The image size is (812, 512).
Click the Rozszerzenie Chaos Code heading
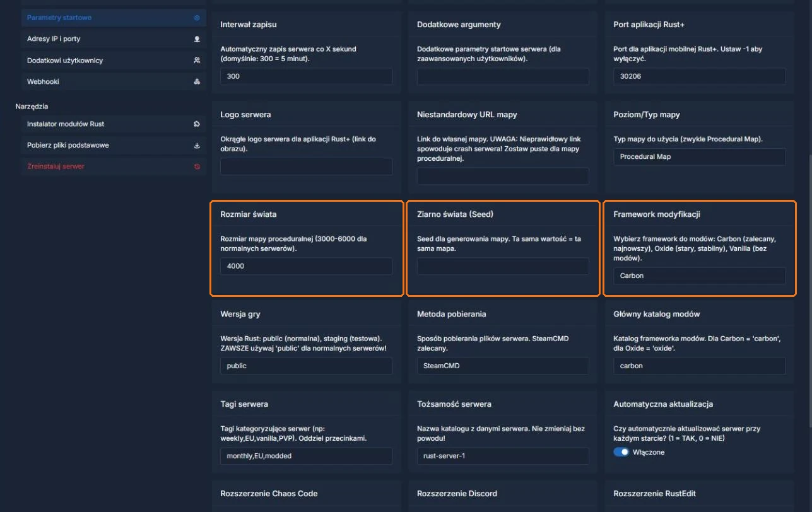click(269, 494)
